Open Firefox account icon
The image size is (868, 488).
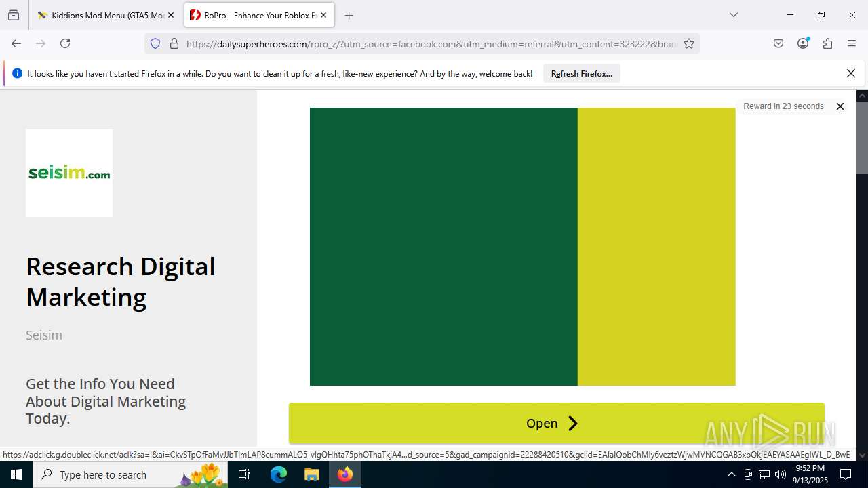point(803,43)
